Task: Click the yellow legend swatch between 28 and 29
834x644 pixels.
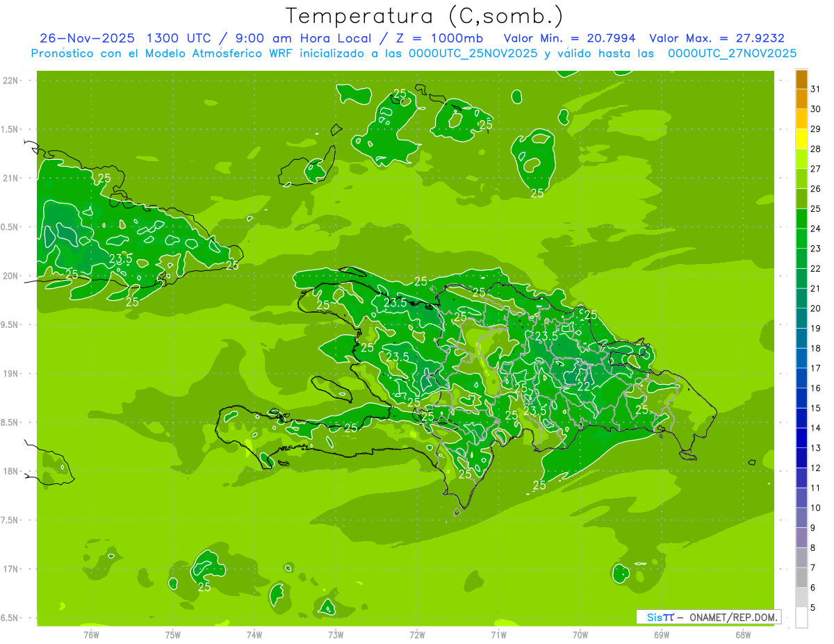Action: click(801, 139)
